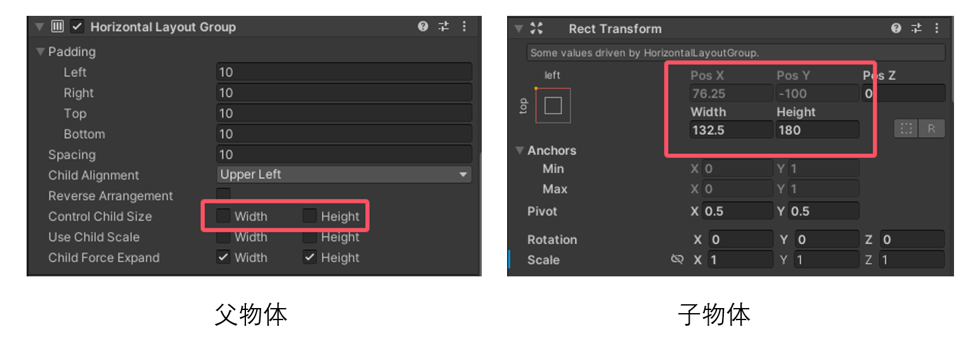Screen dimensions: 980x348
Task: Toggle the constrained proportions scale link icon
Action: tap(677, 259)
